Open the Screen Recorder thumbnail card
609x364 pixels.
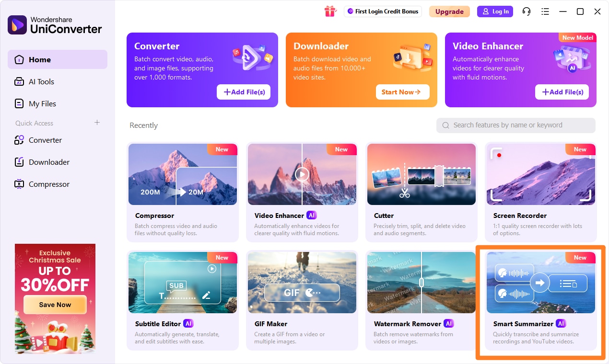pyautogui.click(x=541, y=192)
